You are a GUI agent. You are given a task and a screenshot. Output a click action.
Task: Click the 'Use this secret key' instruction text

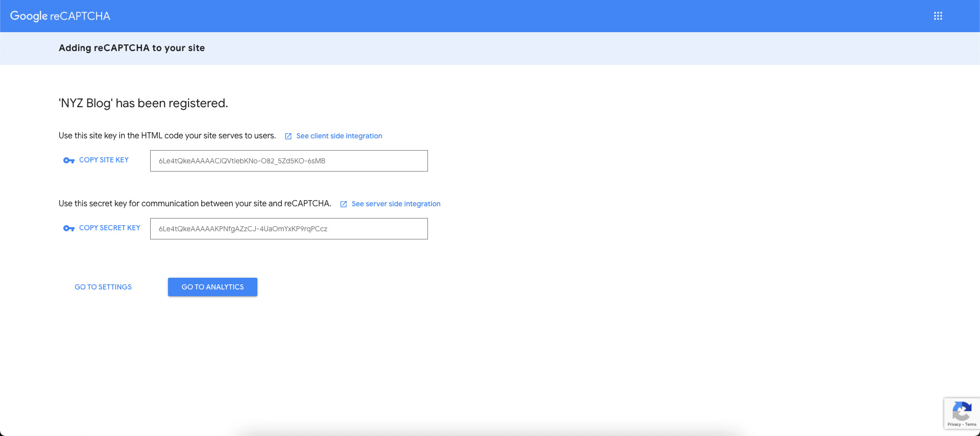(x=195, y=204)
